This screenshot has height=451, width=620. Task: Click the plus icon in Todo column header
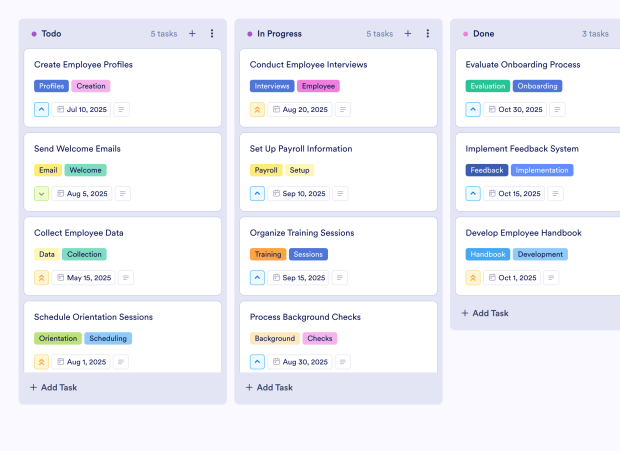(192, 33)
